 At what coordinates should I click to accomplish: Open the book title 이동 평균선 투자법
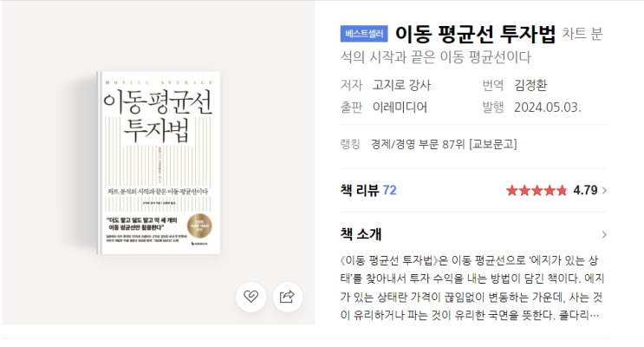475,34
